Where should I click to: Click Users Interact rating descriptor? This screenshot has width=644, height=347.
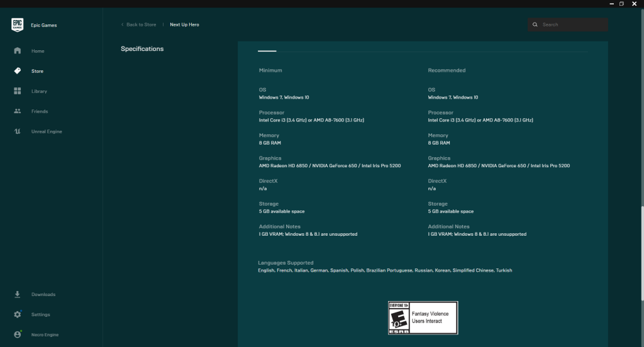point(427,321)
